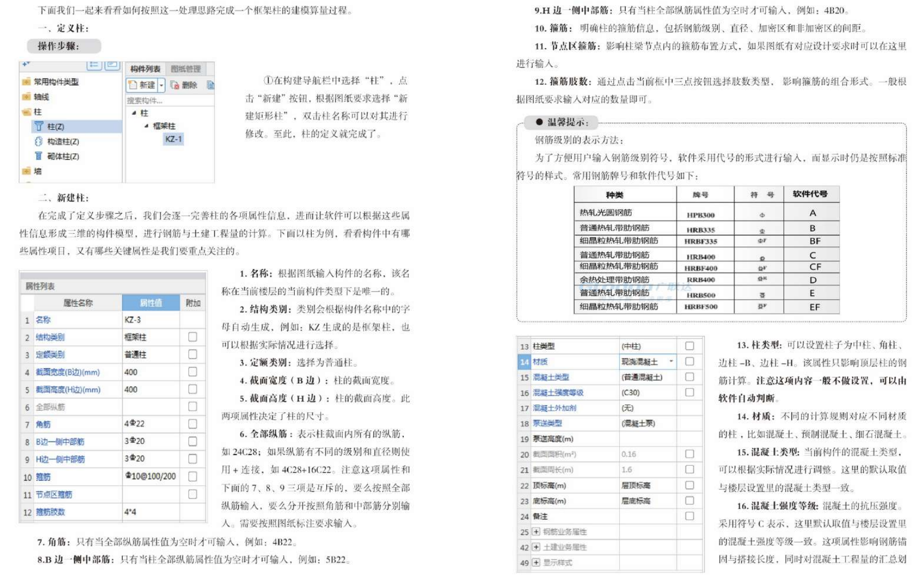Click the 混凝土类型 property name
The height and width of the screenshot is (581, 924).
(x=551, y=377)
